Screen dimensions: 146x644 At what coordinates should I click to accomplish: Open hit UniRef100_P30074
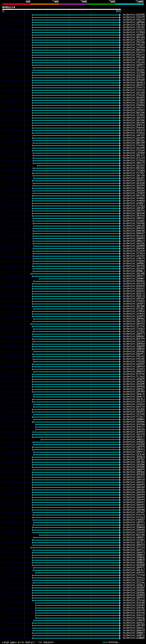(134, 30)
